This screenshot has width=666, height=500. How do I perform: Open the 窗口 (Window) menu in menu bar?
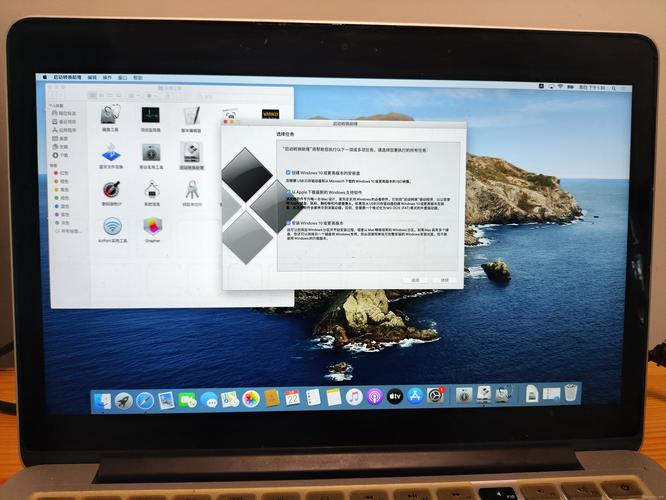122,77
